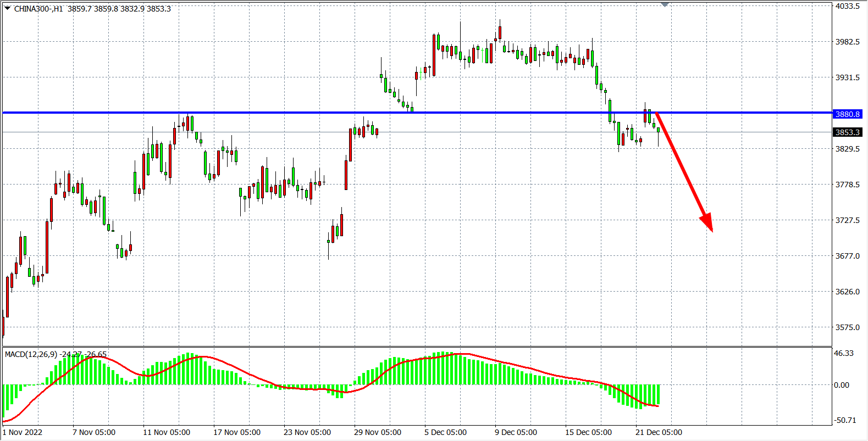This screenshot has width=868, height=441.
Task: Click the 5 Dec 05:00 time label
Action: pos(445,432)
